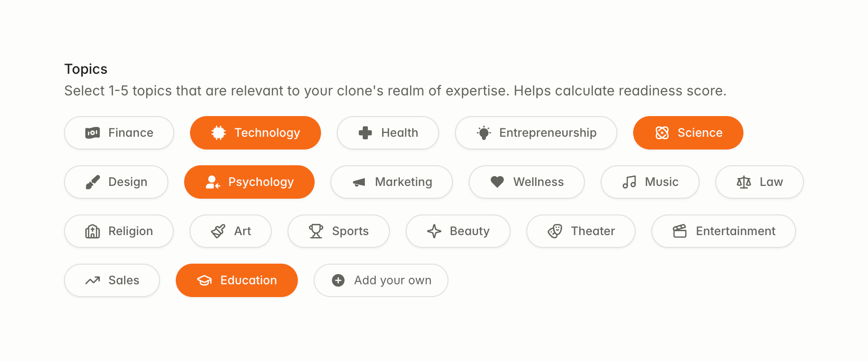Image resolution: width=868 pixels, height=362 pixels.
Task: Turn off the Education topic
Action: pos(236,280)
